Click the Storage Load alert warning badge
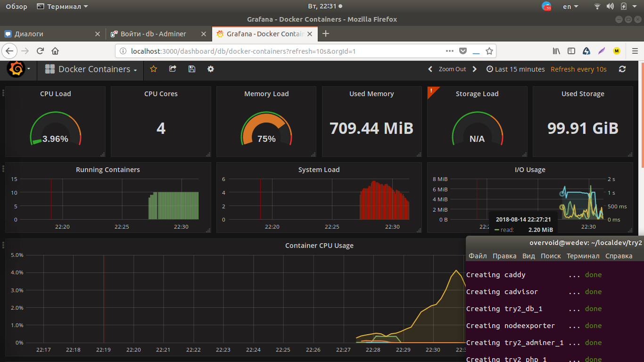This screenshot has height=362, width=644. coord(431,90)
